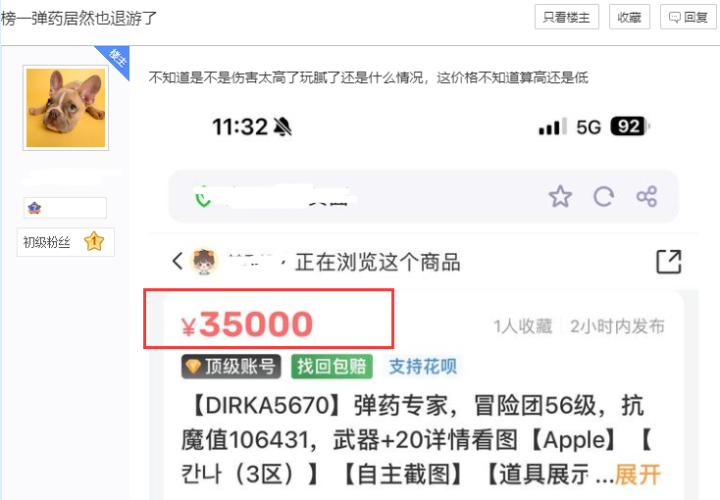Image resolution: width=720 pixels, height=500 pixels.
Task: Expand description with 展开 link
Action: pos(638,474)
